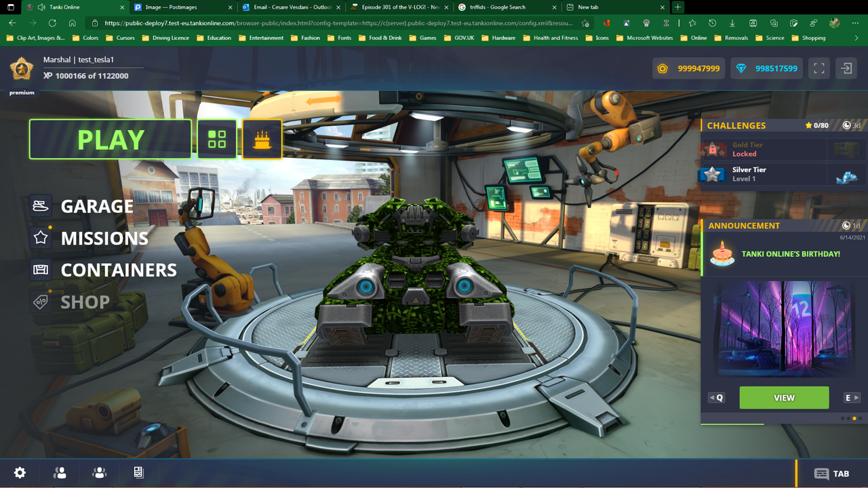The image size is (868, 488).
Task: Open the Games bookmarks folder
Action: (422, 38)
